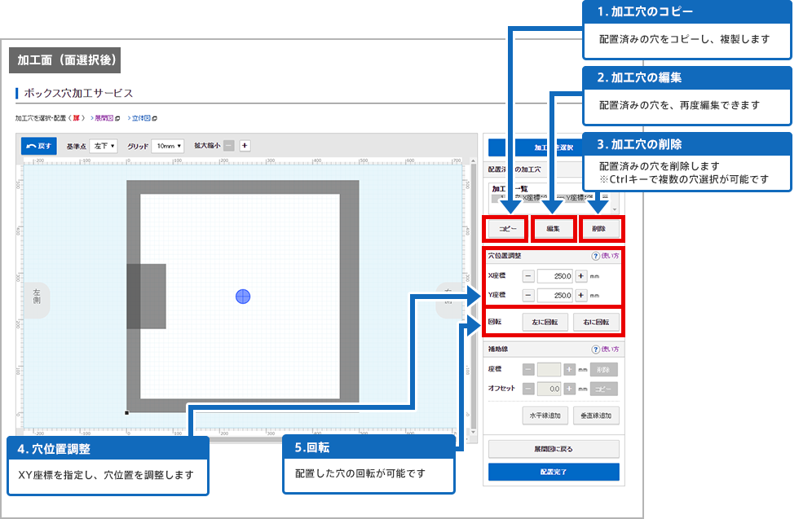
Task: Open the 立体図 breadcrumb link
Action: [144, 118]
